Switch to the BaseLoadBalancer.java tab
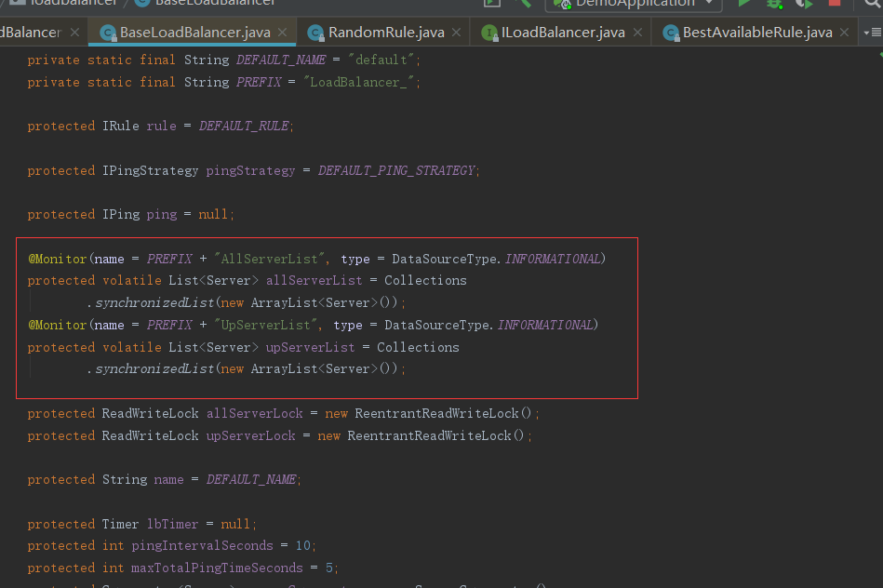883x588 pixels. [x=194, y=33]
